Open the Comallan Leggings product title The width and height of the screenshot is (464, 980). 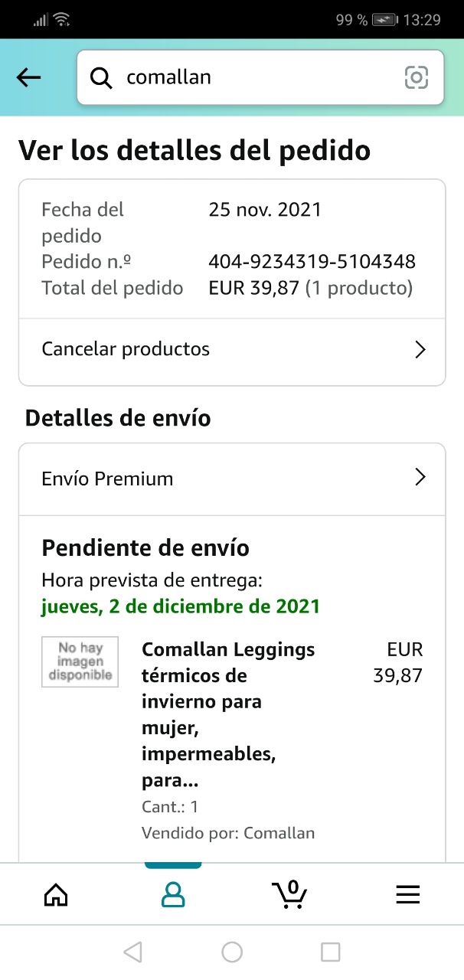coord(228,715)
